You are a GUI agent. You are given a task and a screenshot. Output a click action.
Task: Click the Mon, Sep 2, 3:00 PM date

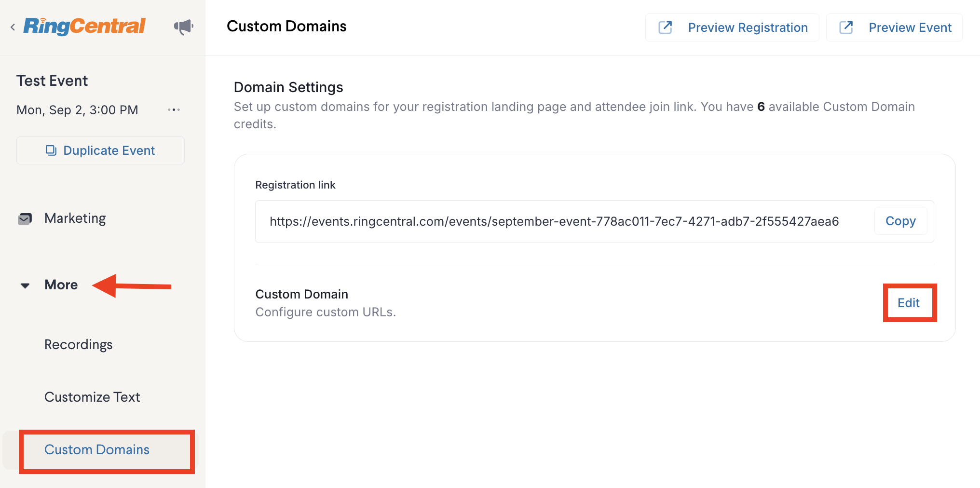[77, 110]
